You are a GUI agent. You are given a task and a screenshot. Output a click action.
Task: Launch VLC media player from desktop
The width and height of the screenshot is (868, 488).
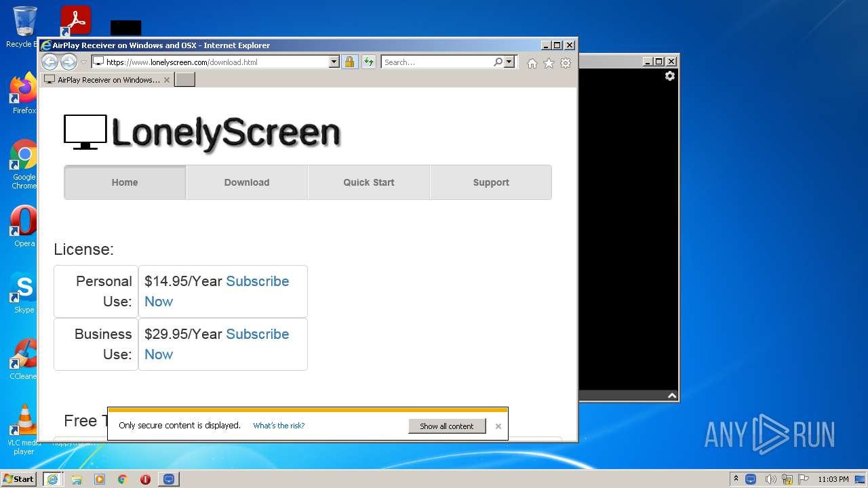[24, 430]
